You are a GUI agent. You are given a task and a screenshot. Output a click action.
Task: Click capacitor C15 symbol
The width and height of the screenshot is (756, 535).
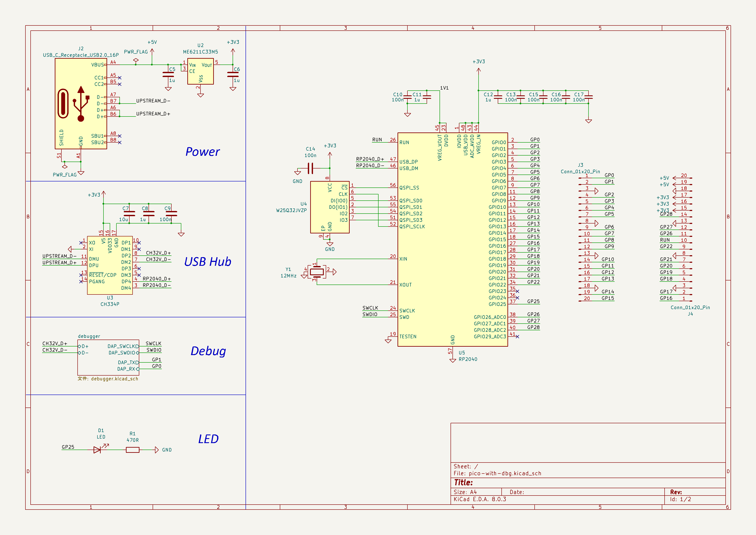pos(543,97)
